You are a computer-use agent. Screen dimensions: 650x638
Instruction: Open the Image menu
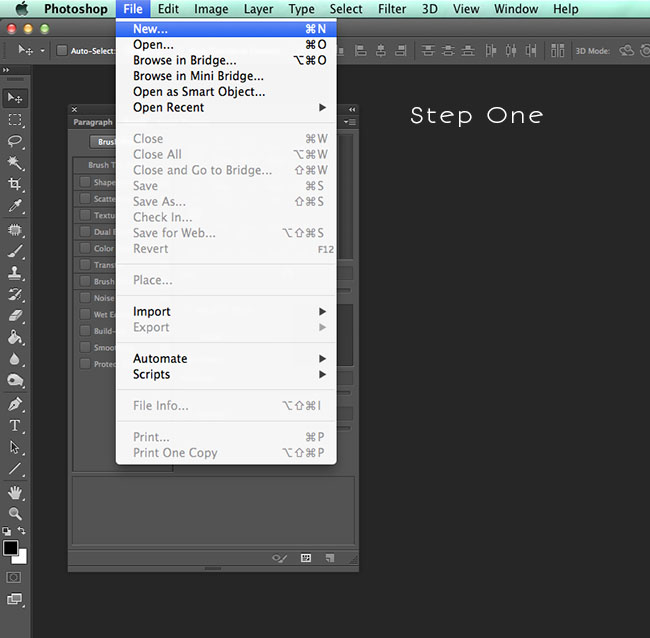pyautogui.click(x=211, y=9)
